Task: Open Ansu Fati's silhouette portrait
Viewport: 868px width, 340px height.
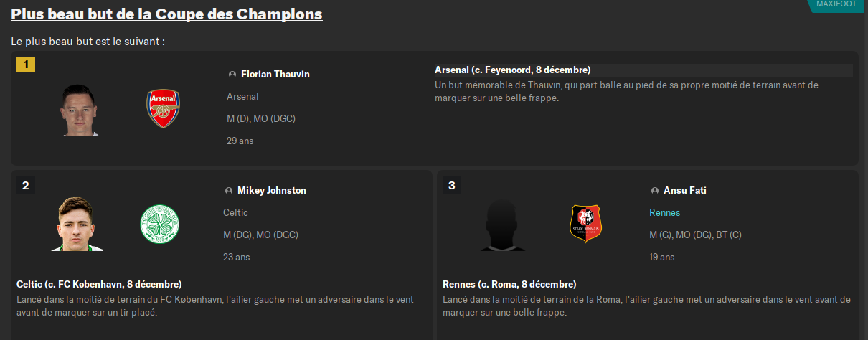Action: (503, 224)
